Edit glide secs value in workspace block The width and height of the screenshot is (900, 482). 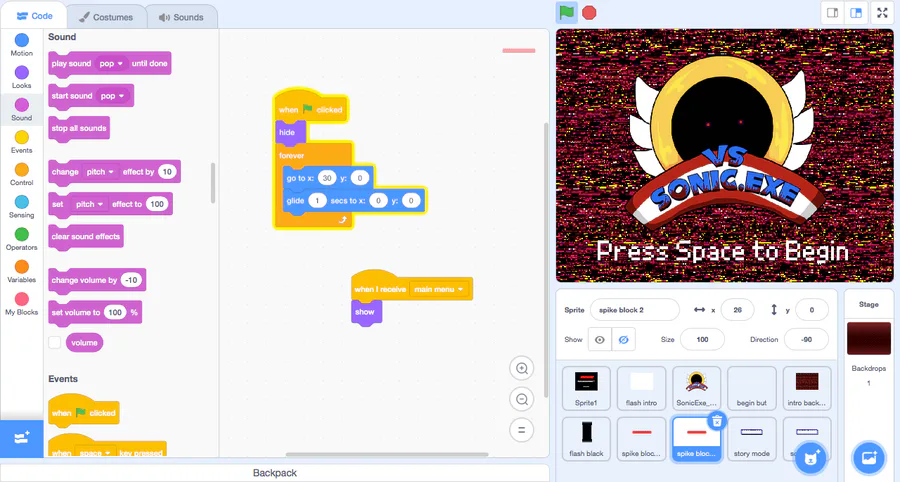click(x=317, y=200)
